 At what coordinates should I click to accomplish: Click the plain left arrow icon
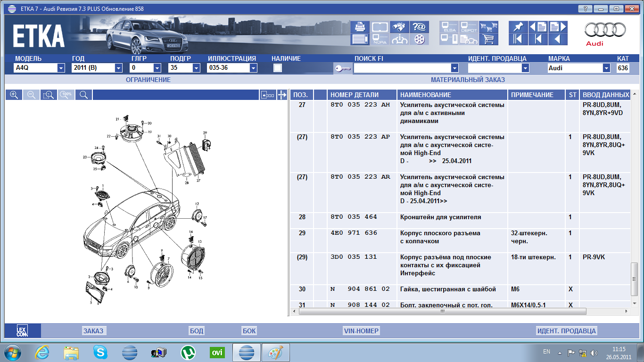click(558, 39)
